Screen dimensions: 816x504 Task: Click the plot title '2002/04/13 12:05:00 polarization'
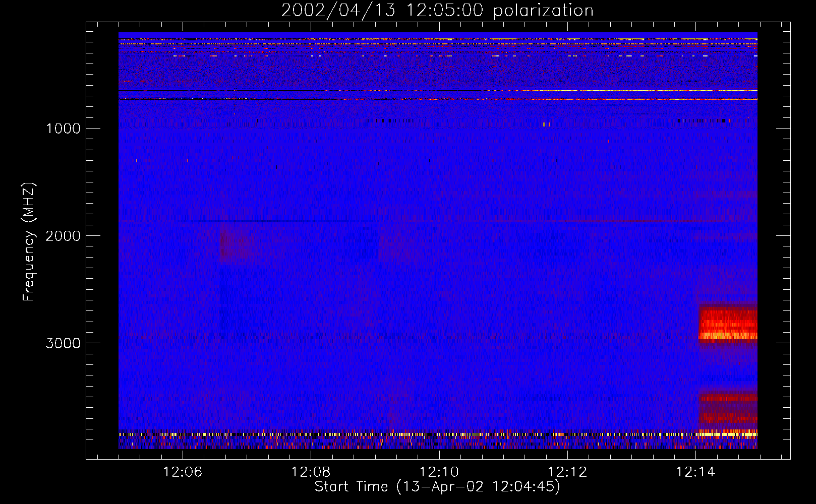click(x=437, y=10)
